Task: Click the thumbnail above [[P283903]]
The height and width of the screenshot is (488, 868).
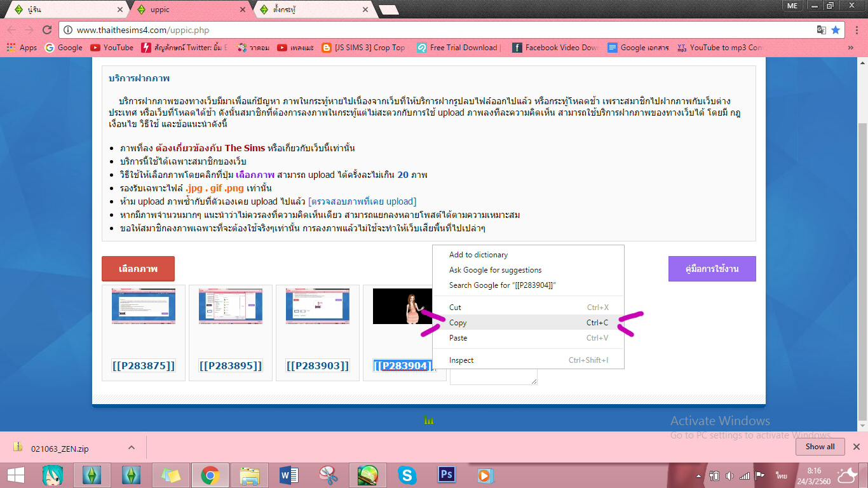Action: tap(318, 306)
